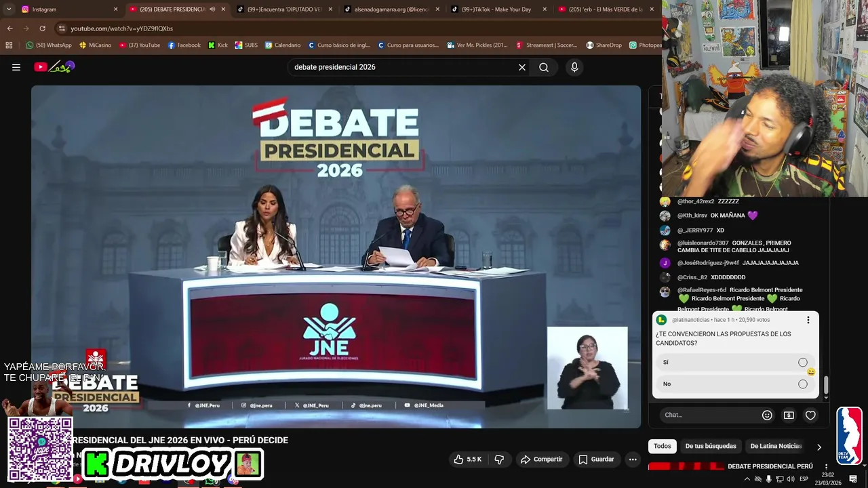Click Guardar to save video
This screenshot has height=488, width=868.
coord(596,460)
